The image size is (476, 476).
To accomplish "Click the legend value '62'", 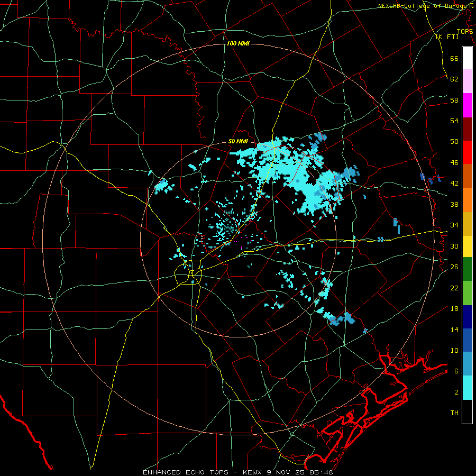I will point(454,79).
